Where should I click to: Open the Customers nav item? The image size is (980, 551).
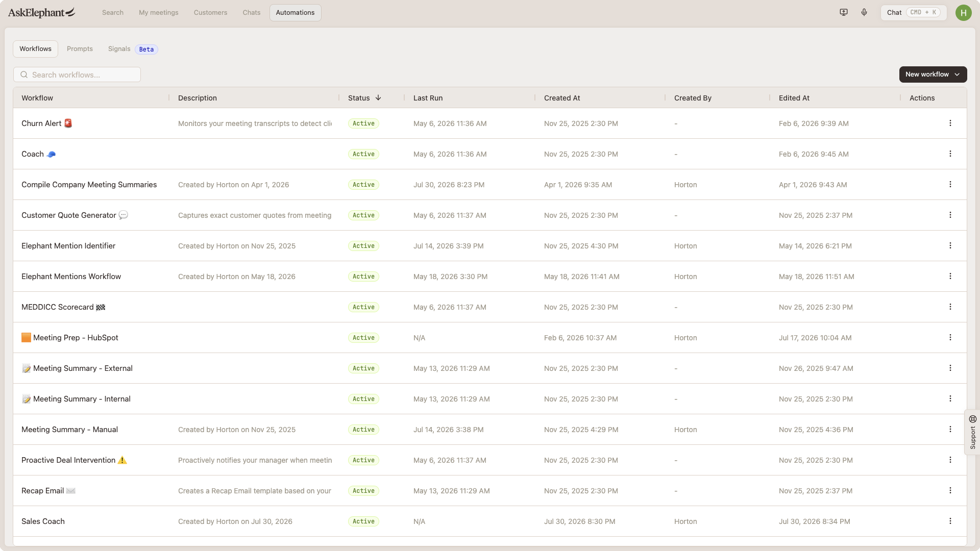click(210, 13)
